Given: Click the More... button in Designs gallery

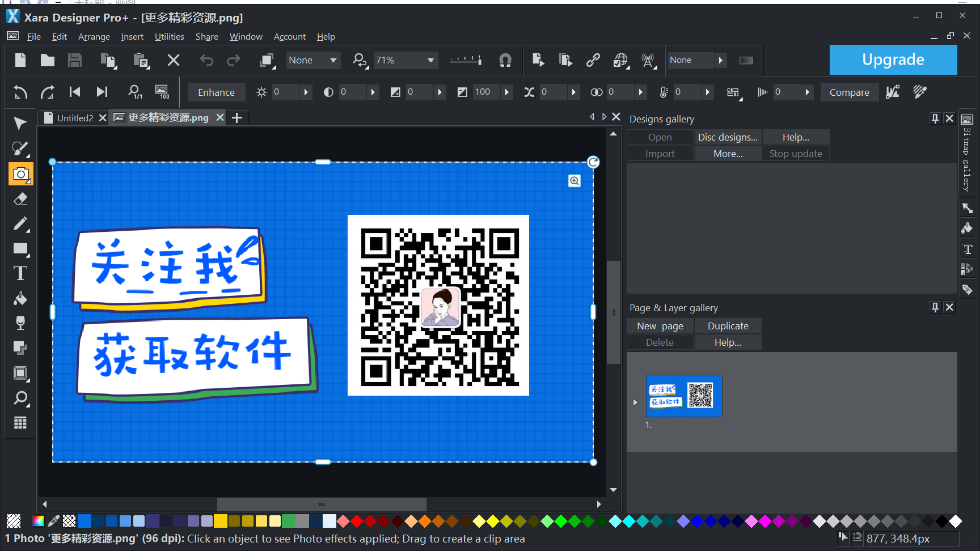Looking at the screenshot, I should [728, 154].
